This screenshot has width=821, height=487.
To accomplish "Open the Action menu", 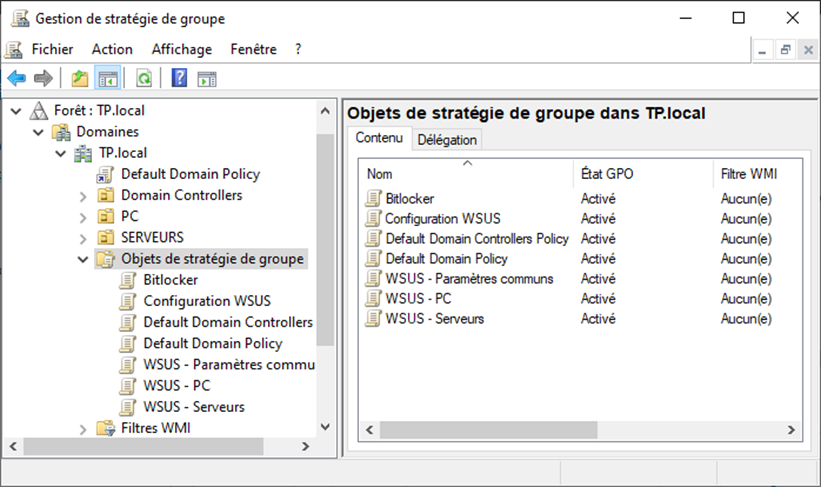I will (x=112, y=49).
